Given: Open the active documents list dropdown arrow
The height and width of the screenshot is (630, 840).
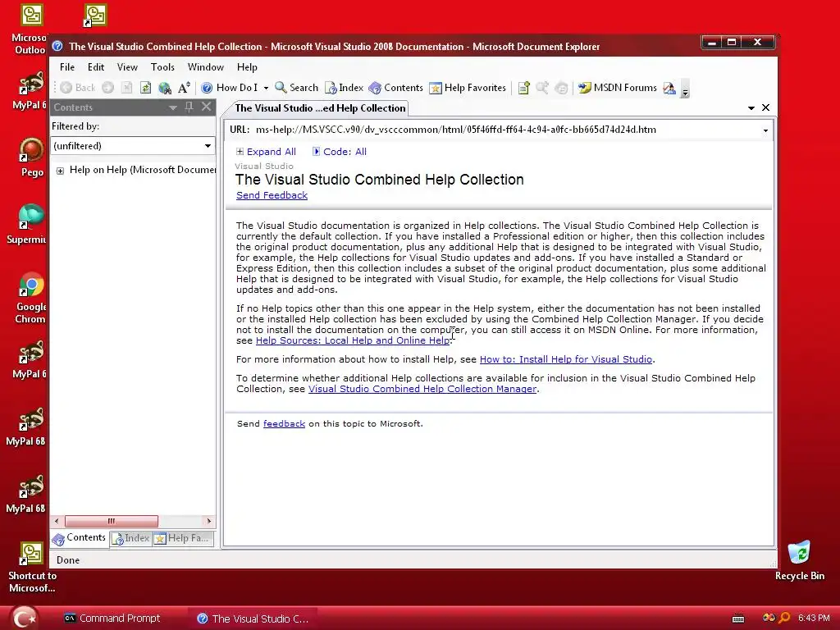Looking at the screenshot, I should [x=751, y=108].
